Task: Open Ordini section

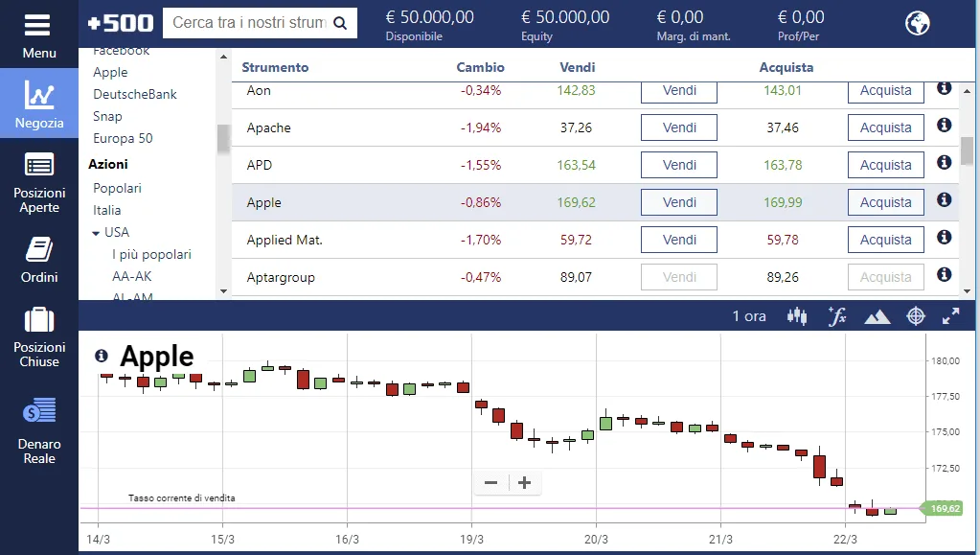Action: (38, 260)
